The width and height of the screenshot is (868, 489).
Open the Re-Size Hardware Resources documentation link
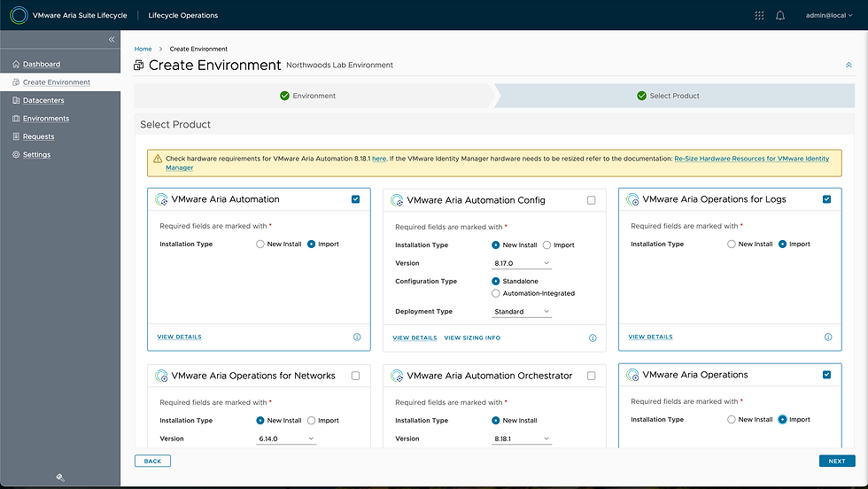(752, 159)
